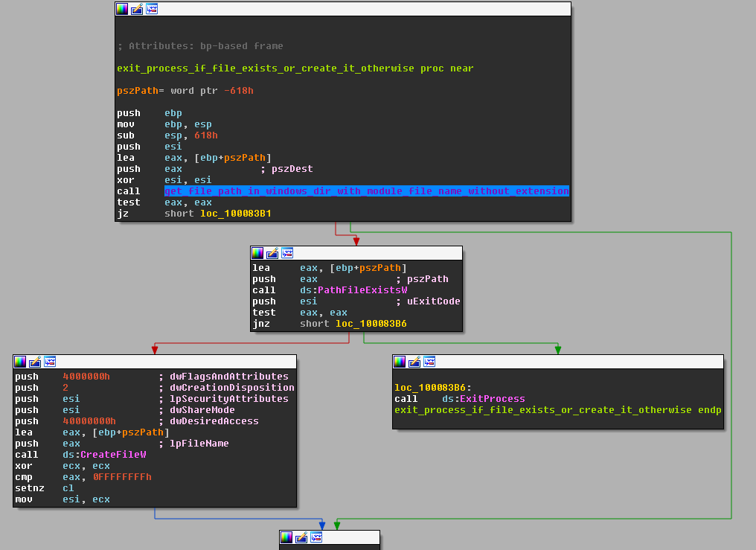Image resolution: width=756 pixels, height=550 pixels.
Task: Click the 'pszPath' comment in the PathFileExistsW node
Action: tap(423, 279)
